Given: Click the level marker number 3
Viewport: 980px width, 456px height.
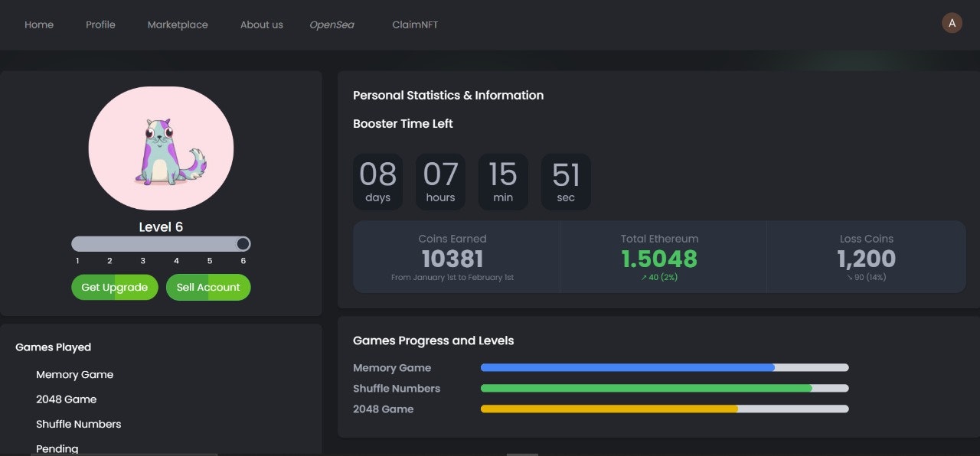Looking at the screenshot, I should click(x=142, y=261).
